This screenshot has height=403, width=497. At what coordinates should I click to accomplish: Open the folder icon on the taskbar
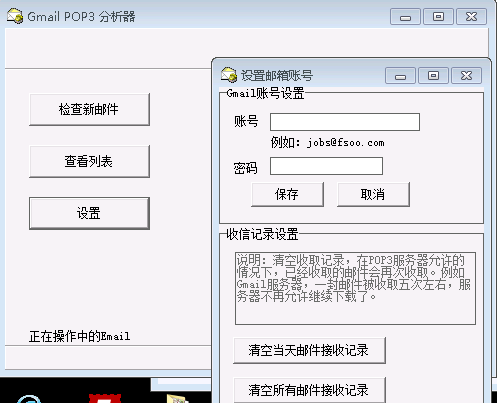point(178,399)
